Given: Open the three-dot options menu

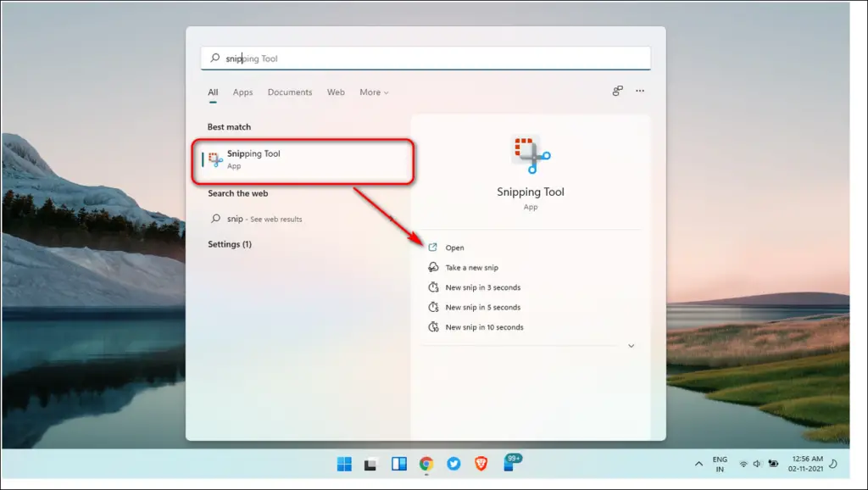Looking at the screenshot, I should tap(640, 91).
